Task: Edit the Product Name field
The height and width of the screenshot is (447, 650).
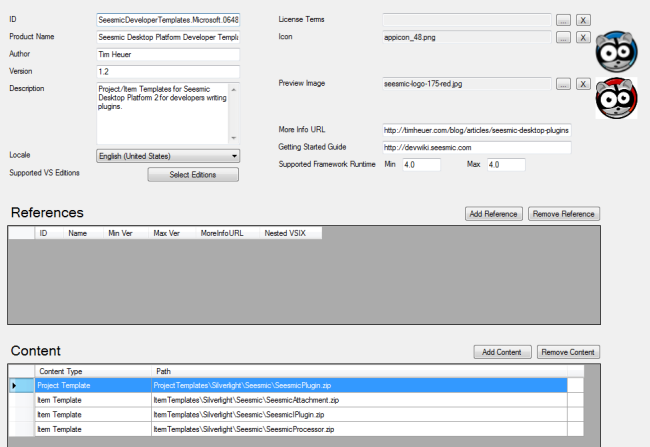Action: point(168,37)
